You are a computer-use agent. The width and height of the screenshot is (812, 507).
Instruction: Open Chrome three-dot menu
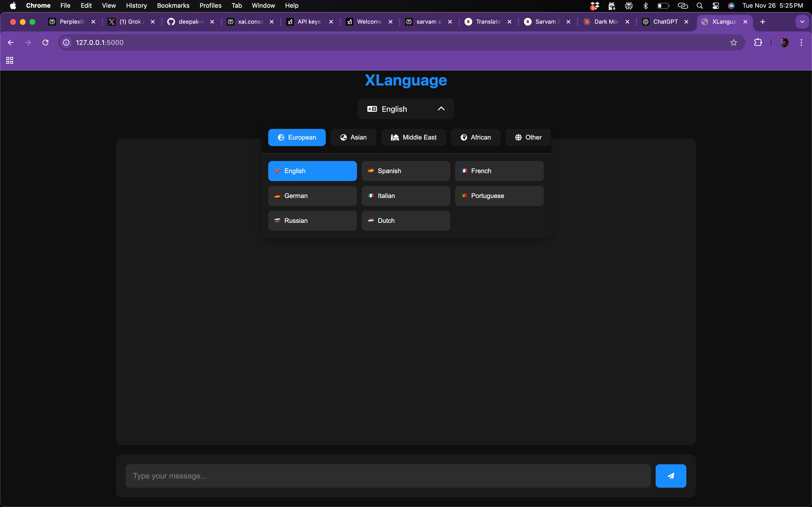(x=801, y=42)
